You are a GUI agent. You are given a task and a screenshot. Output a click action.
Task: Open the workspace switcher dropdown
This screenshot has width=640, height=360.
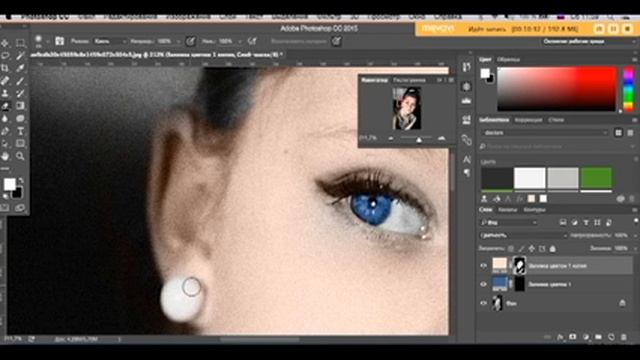point(589,42)
